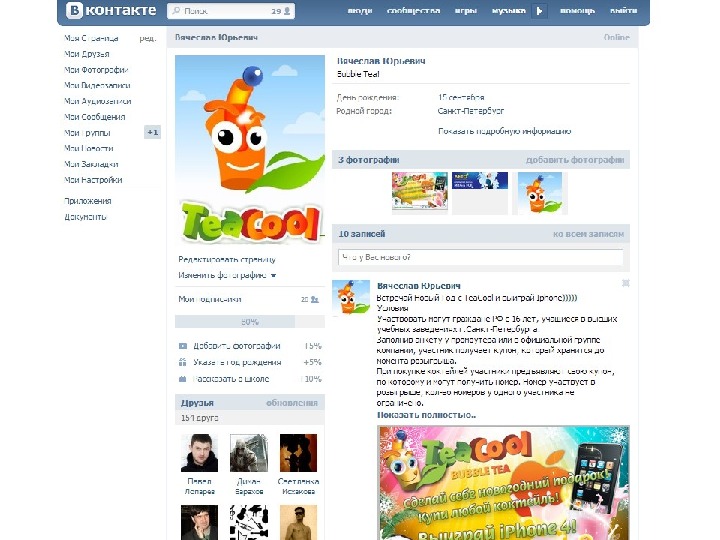Open friend Павел Лопарев's photo
The width and height of the screenshot is (720, 540).
tap(199, 453)
